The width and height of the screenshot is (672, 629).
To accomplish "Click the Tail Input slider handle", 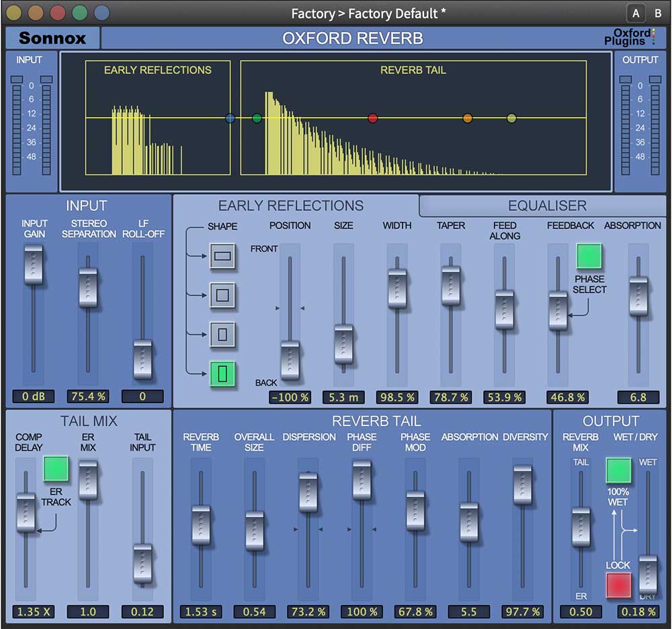I will [x=142, y=564].
